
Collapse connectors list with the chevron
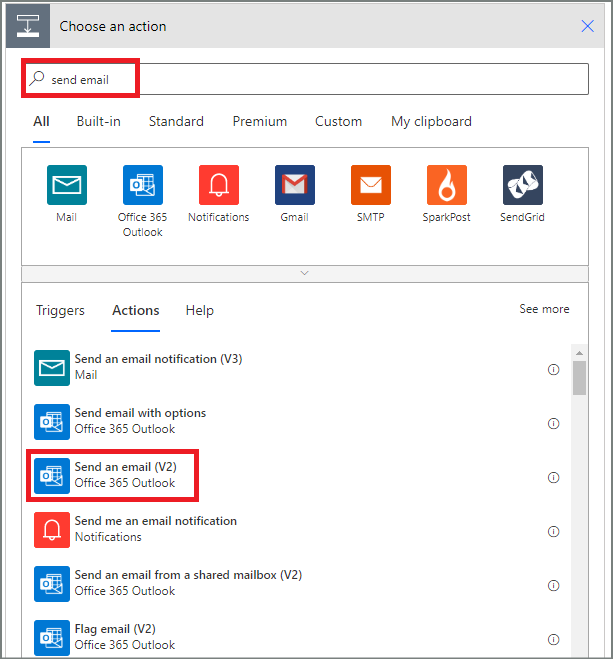pyautogui.click(x=305, y=273)
